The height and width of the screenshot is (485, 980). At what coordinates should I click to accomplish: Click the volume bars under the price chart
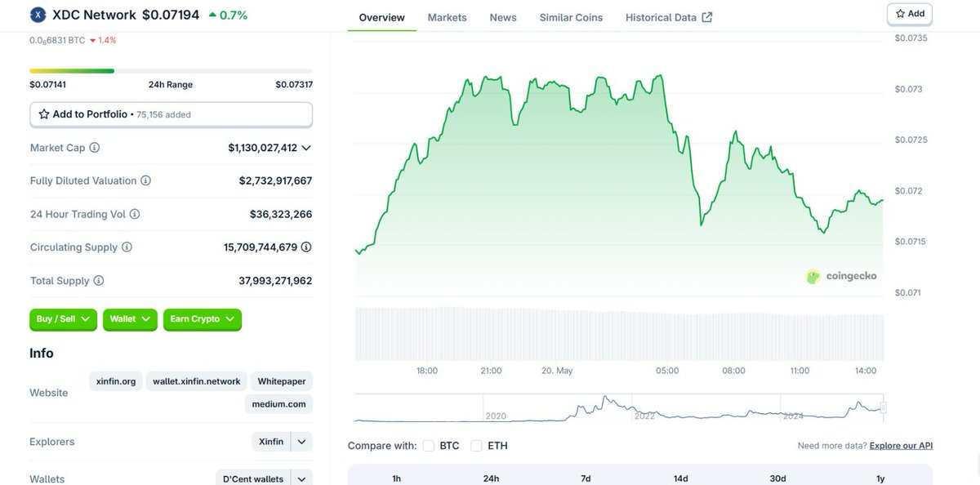620,334
